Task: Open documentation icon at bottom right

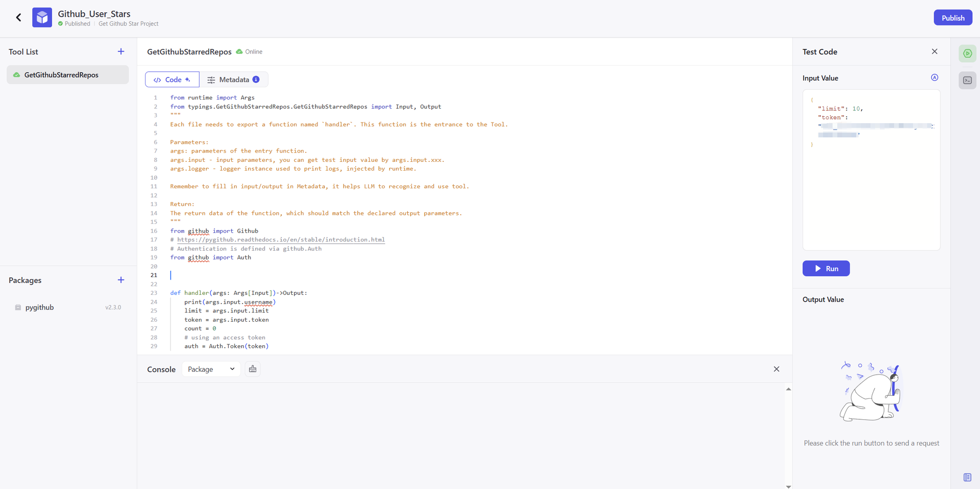Action: (x=967, y=477)
